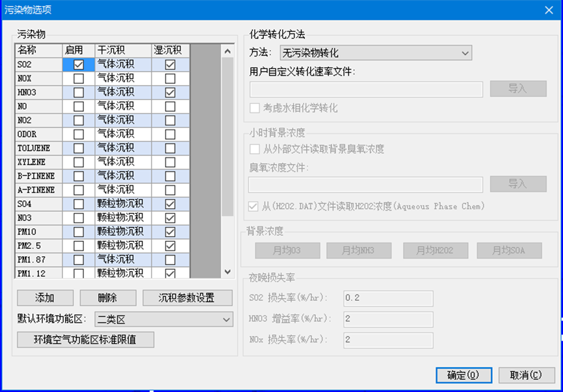Click the 删除 button
This screenshot has width=563, height=392.
[108, 298]
